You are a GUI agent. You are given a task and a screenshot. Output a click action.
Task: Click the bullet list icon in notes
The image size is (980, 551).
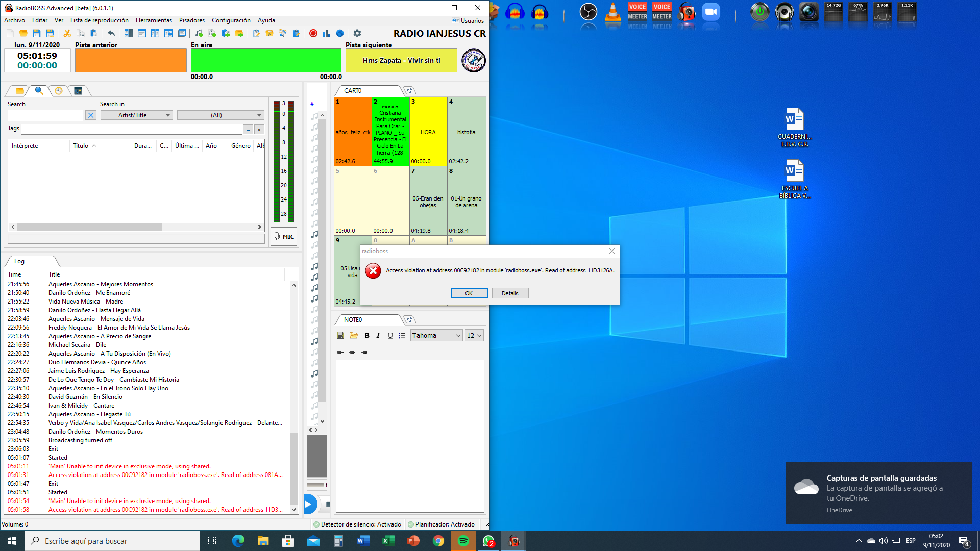402,336
